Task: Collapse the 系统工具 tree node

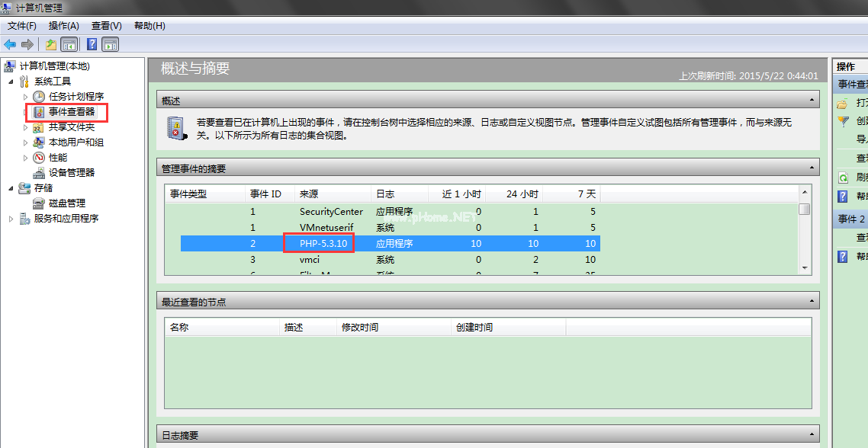Action: [x=11, y=82]
